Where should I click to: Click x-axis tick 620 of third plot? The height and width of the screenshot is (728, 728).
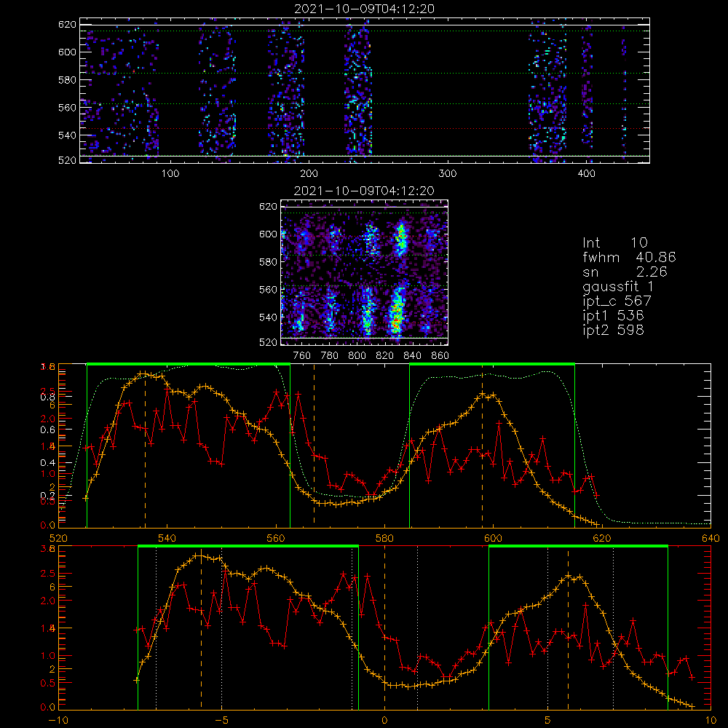(602, 539)
